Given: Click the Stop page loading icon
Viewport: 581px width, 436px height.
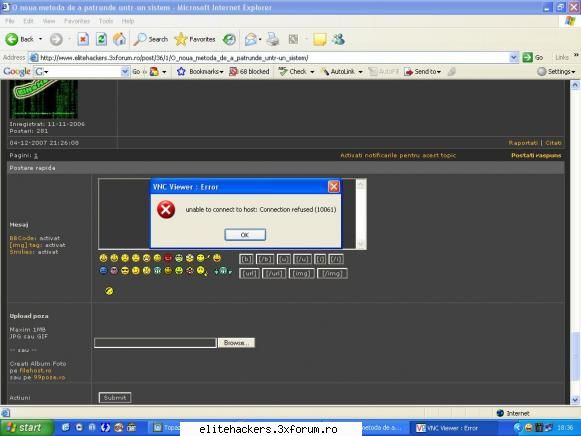Looking at the screenshot, I should point(83,39).
